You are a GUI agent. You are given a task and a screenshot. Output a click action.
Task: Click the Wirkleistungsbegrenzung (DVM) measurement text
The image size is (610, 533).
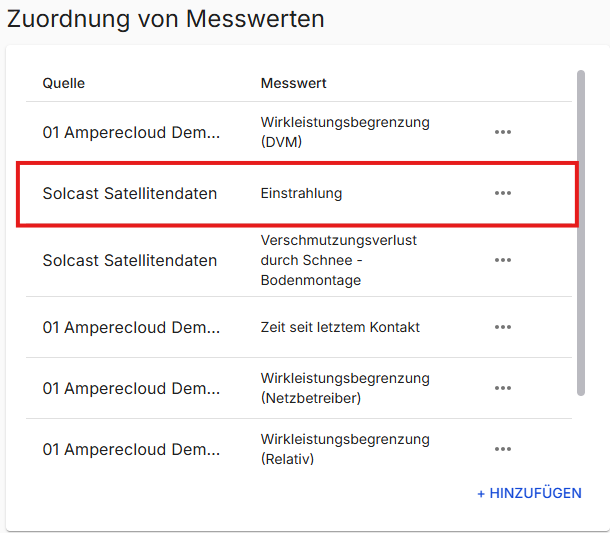pyautogui.click(x=345, y=132)
